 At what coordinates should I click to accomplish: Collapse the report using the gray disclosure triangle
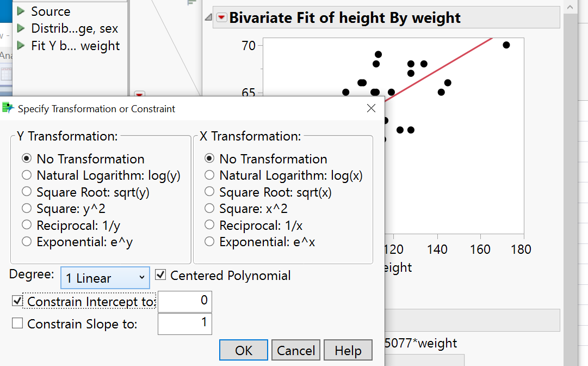pyautogui.click(x=208, y=17)
